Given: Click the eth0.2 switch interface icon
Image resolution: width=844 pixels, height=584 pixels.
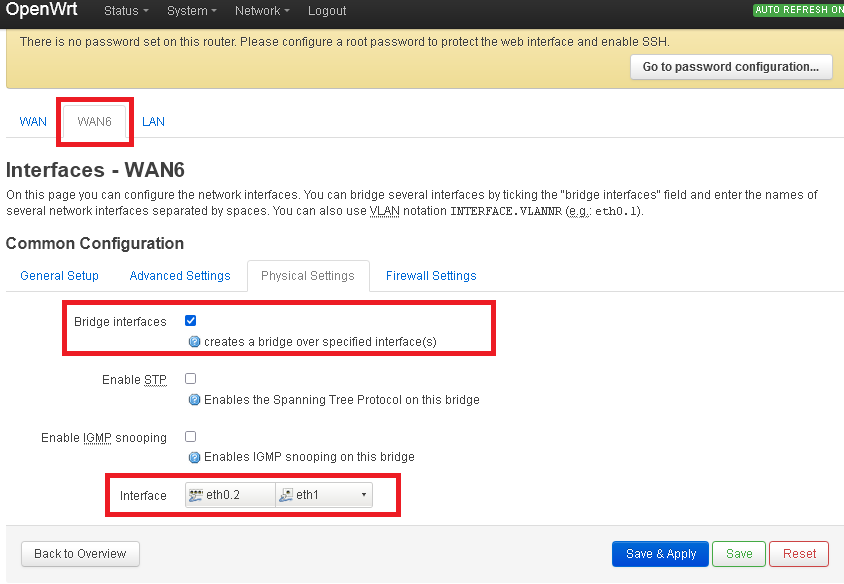Looking at the screenshot, I should (196, 495).
